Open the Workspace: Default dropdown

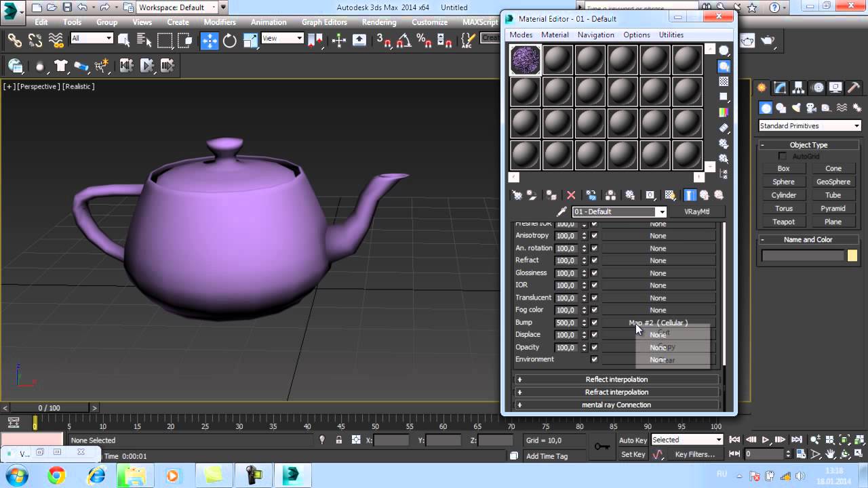(x=178, y=7)
